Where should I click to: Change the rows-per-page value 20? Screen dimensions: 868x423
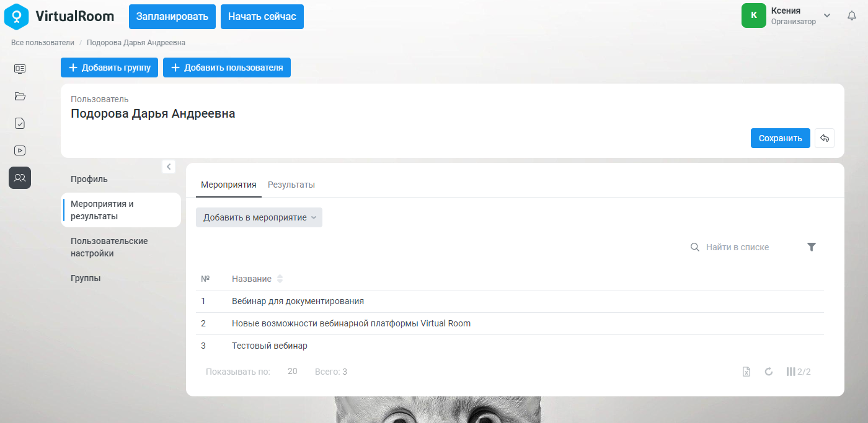(293, 372)
